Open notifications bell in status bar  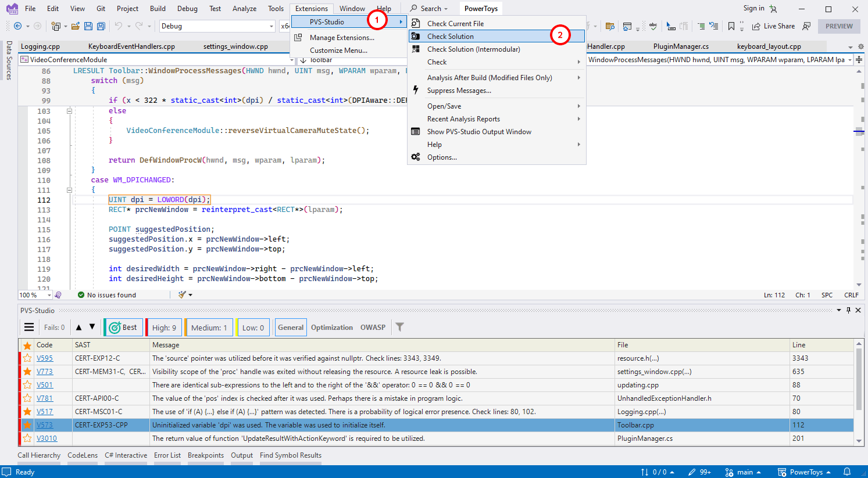(x=847, y=472)
